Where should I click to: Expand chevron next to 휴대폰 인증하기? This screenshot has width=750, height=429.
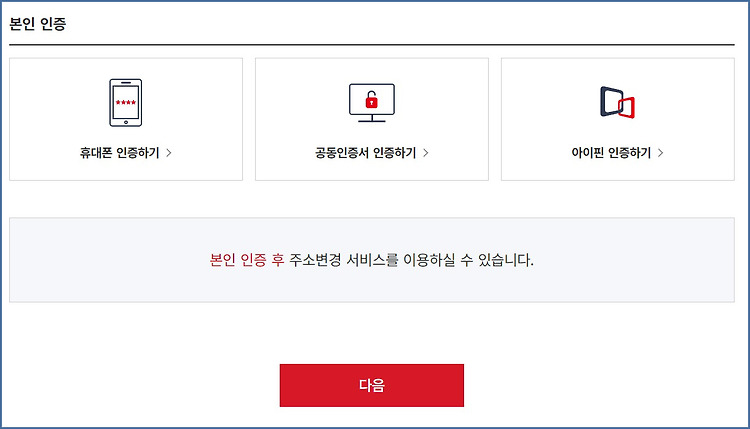point(169,153)
